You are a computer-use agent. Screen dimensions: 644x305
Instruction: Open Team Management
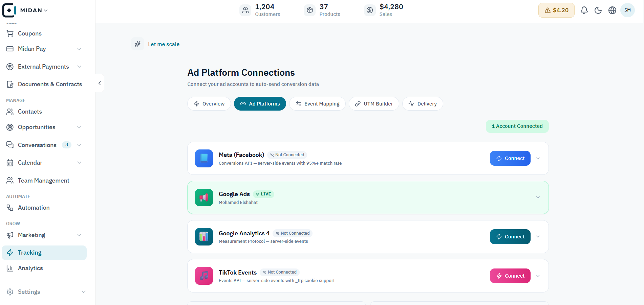tap(44, 181)
